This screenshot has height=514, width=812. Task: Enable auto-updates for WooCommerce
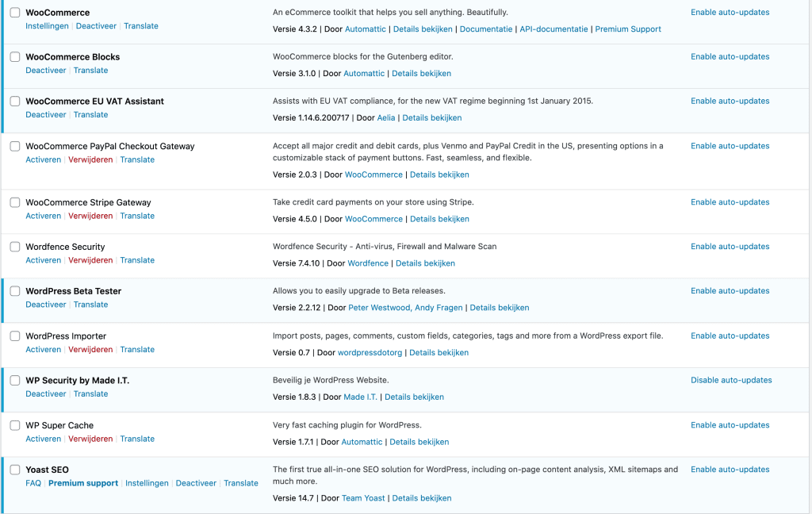730,13
